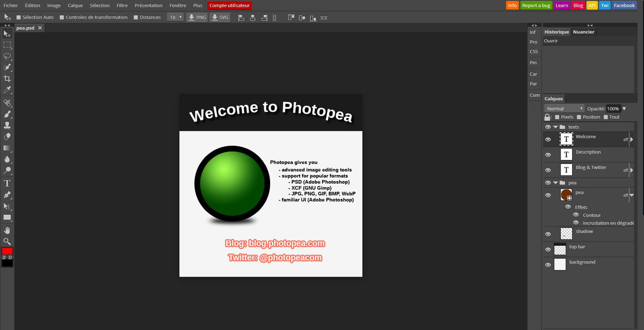Select the Zoom magnifier tool
This screenshot has width=644, height=330.
7,241
